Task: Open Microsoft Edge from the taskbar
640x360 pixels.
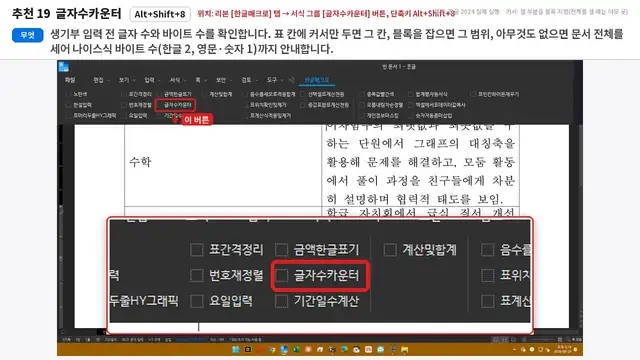Action: point(344,349)
